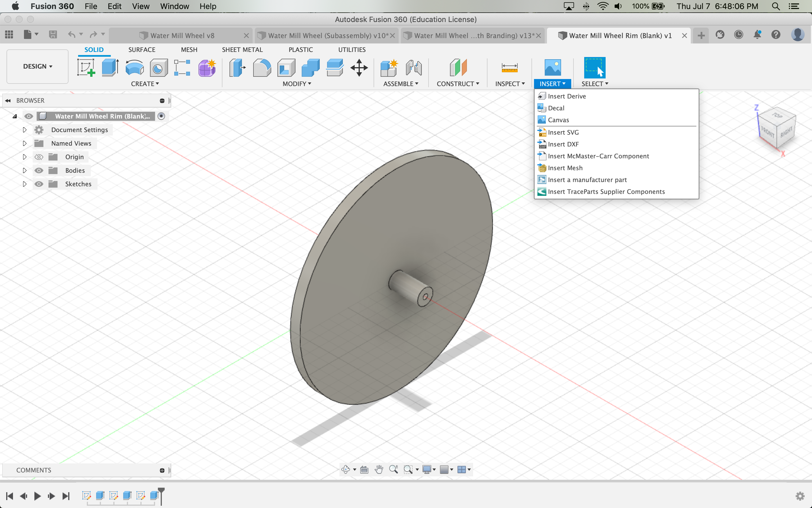The width and height of the screenshot is (812, 508).
Task: Open the Help question mark icon
Action: pos(776,35)
